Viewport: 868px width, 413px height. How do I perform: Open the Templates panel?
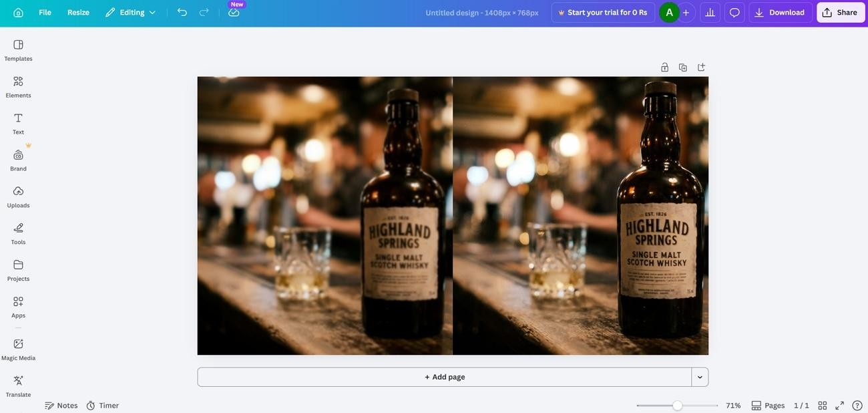(x=18, y=50)
